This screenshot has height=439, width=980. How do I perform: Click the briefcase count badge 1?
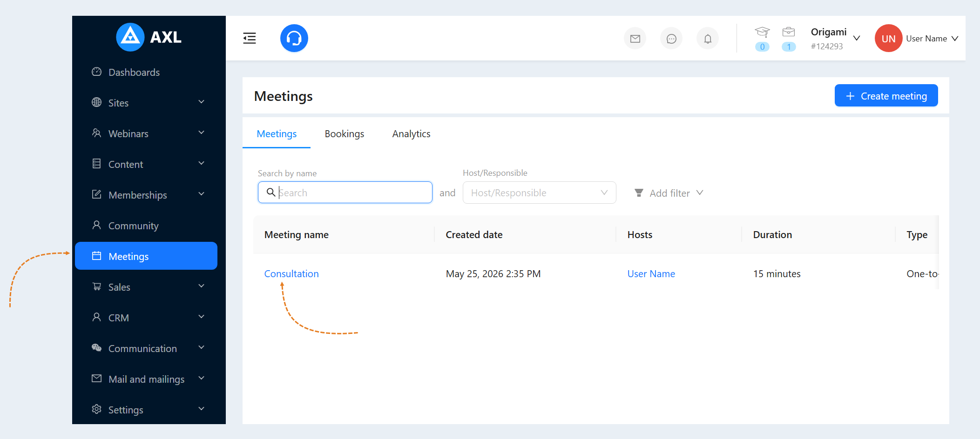click(x=789, y=47)
